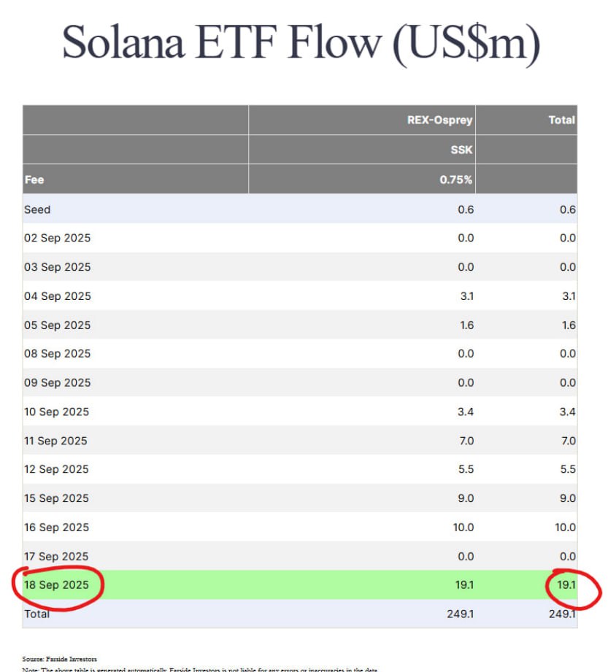Click the "Solana ETF Flow (US$m)" title
Viewport: 616px width, 672px height.
[x=301, y=42]
